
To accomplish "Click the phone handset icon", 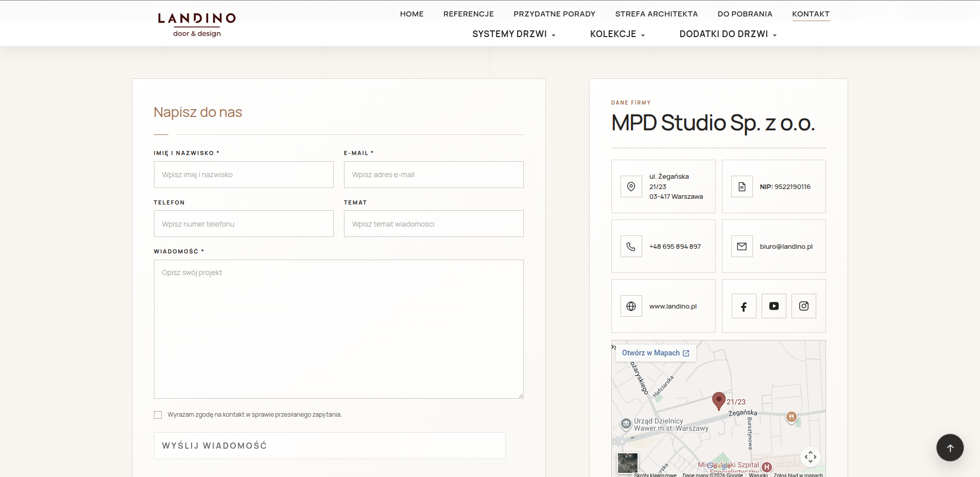I will point(631,246).
